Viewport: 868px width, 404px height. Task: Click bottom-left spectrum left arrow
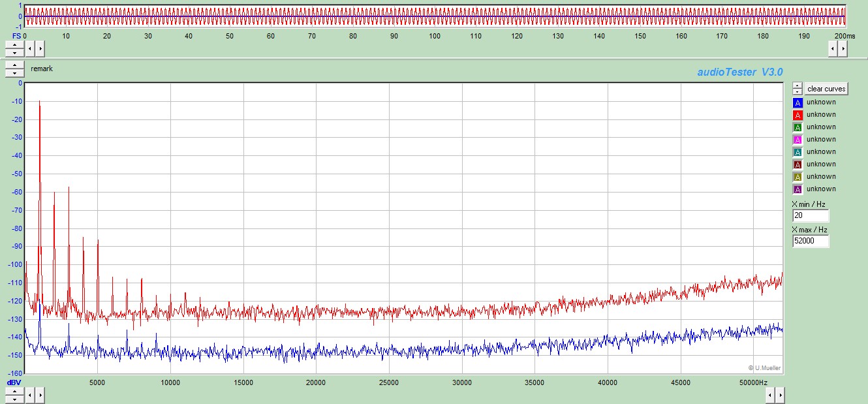[x=31, y=395]
